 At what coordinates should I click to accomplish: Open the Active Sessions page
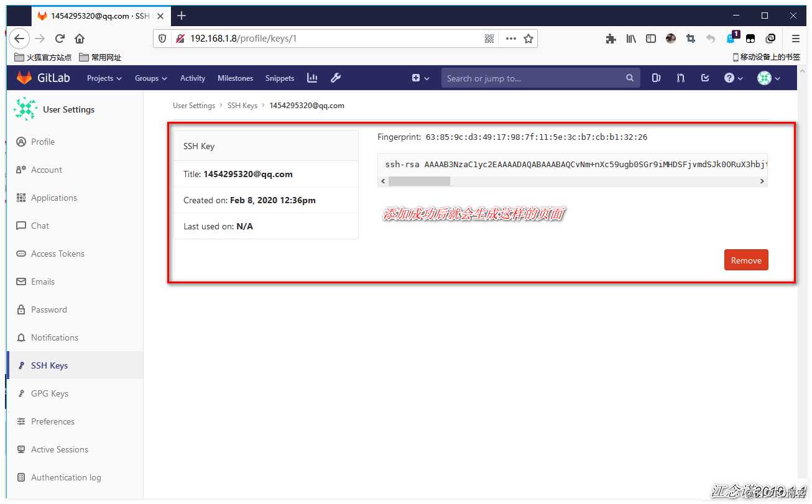coord(60,449)
